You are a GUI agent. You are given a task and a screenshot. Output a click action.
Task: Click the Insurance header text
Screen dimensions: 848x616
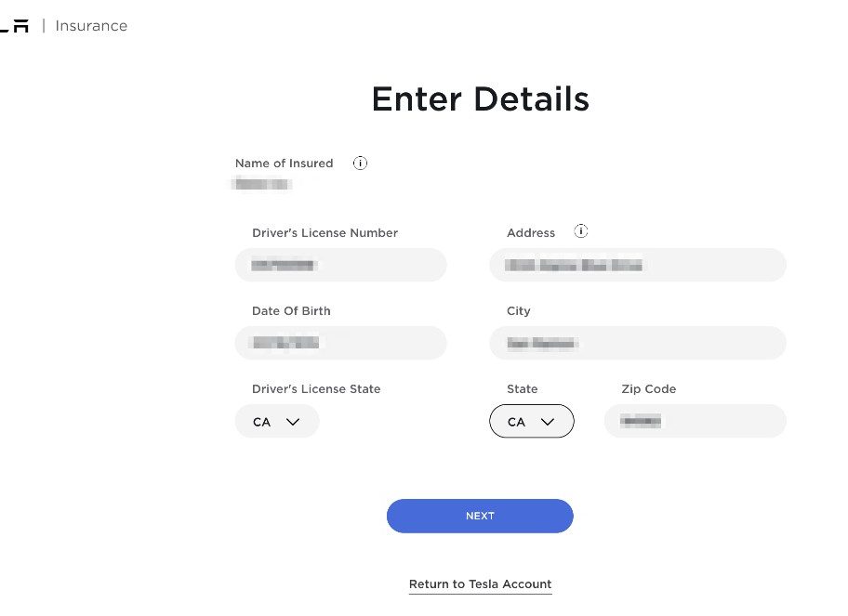91,26
